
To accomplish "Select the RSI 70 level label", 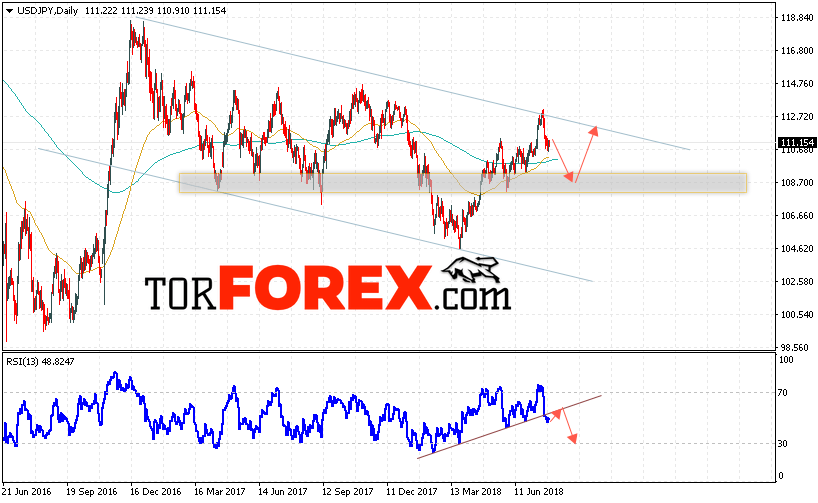I will 783,393.
